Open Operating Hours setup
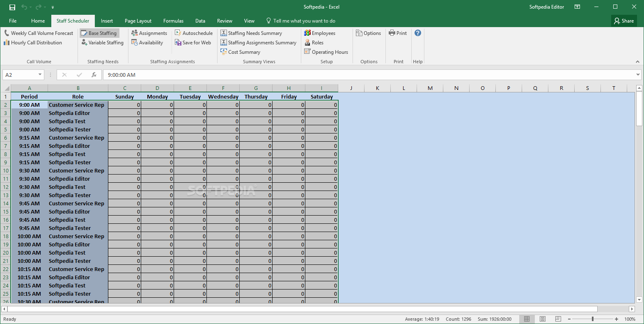The width and height of the screenshot is (644, 324). coord(326,52)
